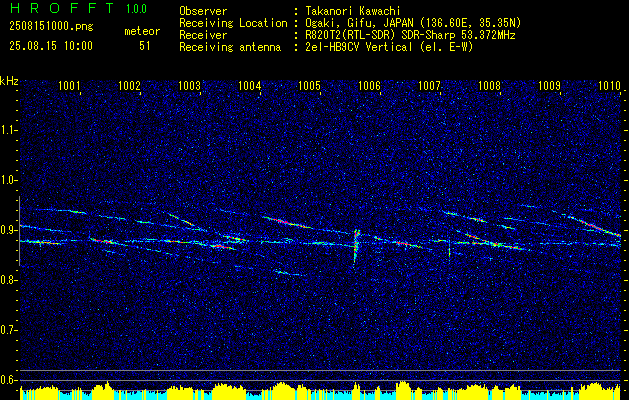Click the 1.1 frequency axis label
629x400 pixels.
8,130
